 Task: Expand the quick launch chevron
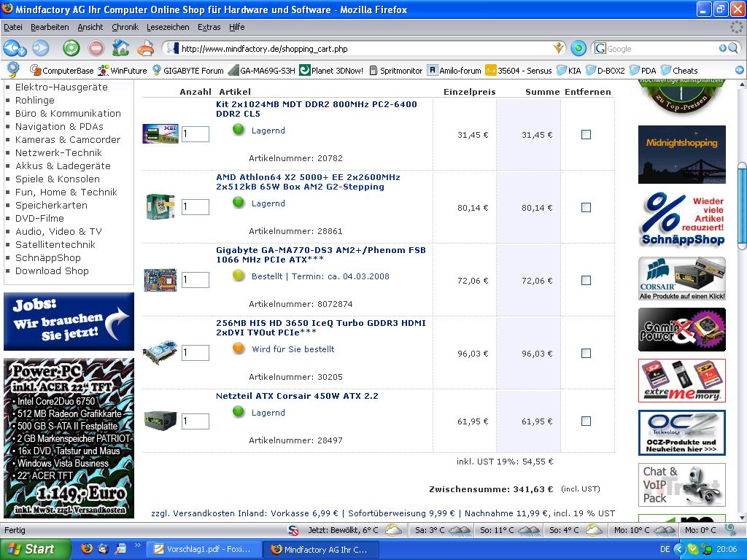point(138,545)
